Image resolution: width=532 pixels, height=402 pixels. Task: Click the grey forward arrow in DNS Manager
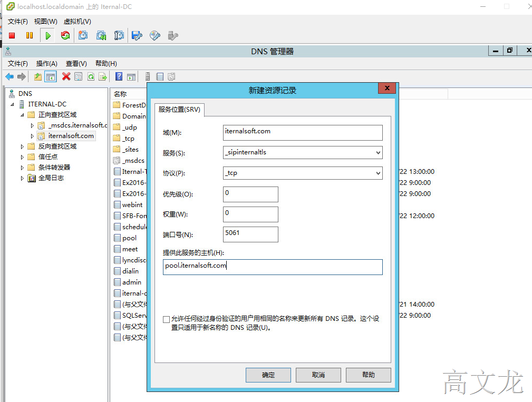click(x=22, y=76)
